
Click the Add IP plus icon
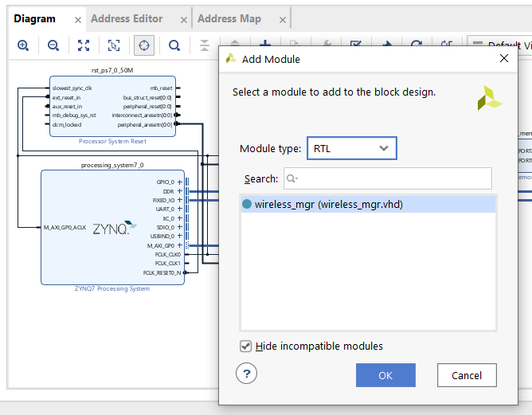[x=265, y=43]
